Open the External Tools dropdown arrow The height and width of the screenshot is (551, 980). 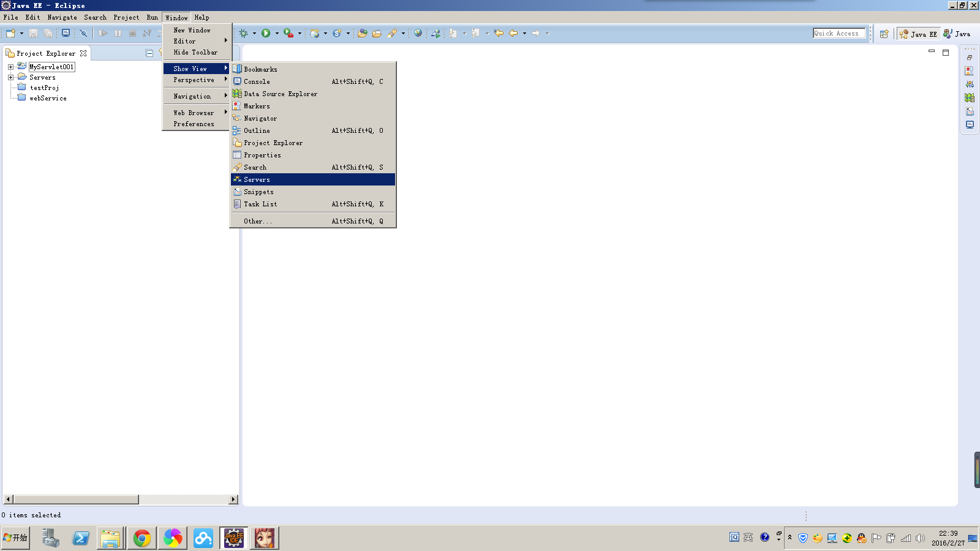[x=300, y=34]
